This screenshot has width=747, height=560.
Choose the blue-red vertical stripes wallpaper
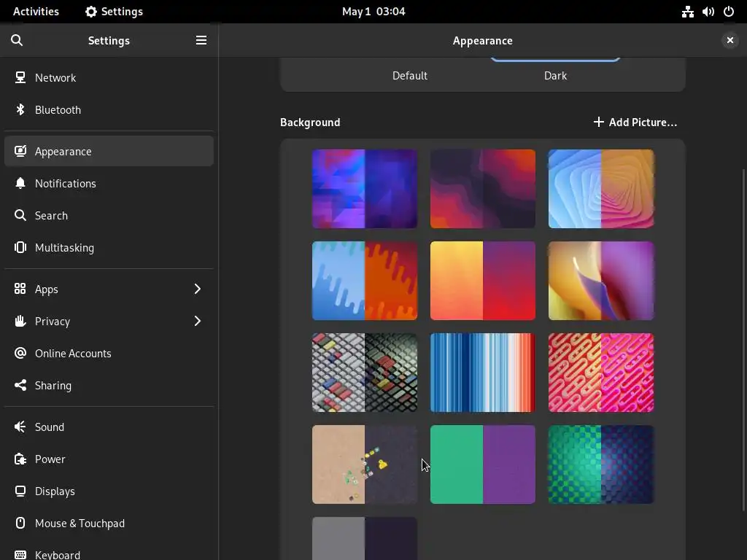click(483, 373)
